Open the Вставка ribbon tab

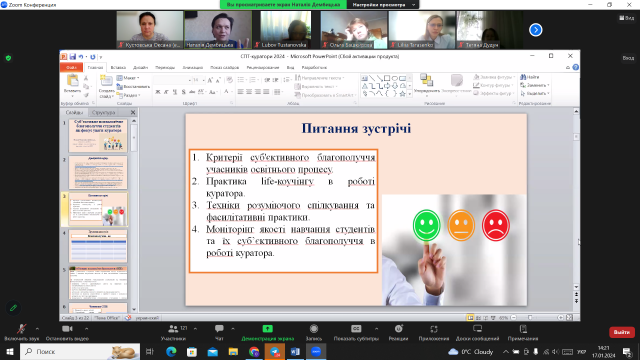pyautogui.click(x=118, y=67)
